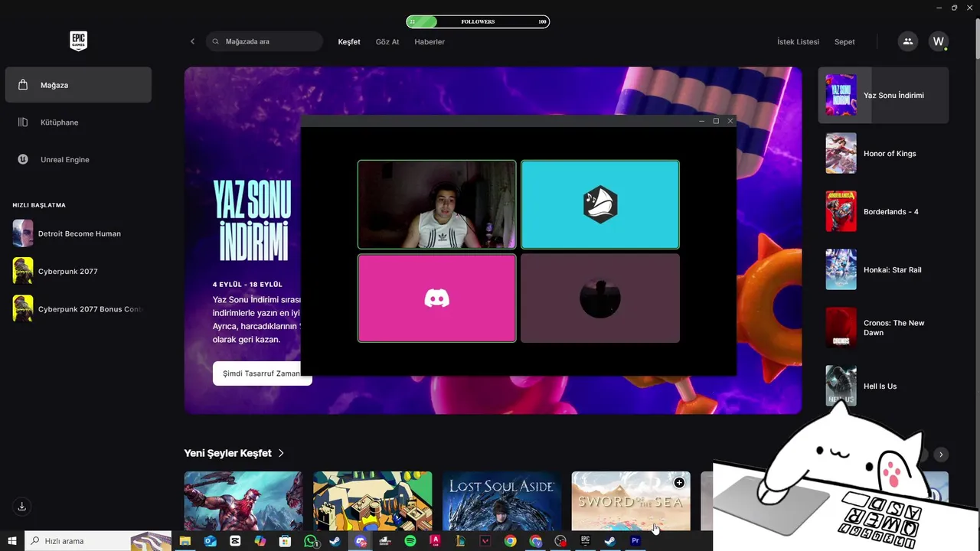This screenshot has height=551, width=980.
Task: Select Honkai: Star Rail in carousel list
Action: coord(884,269)
